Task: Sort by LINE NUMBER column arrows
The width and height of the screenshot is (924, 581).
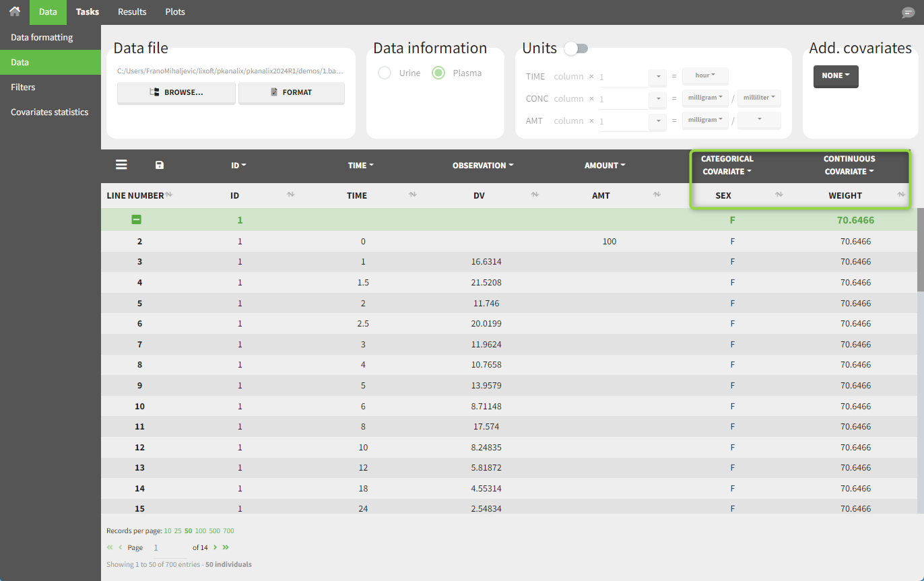Action: pos(169,195)
